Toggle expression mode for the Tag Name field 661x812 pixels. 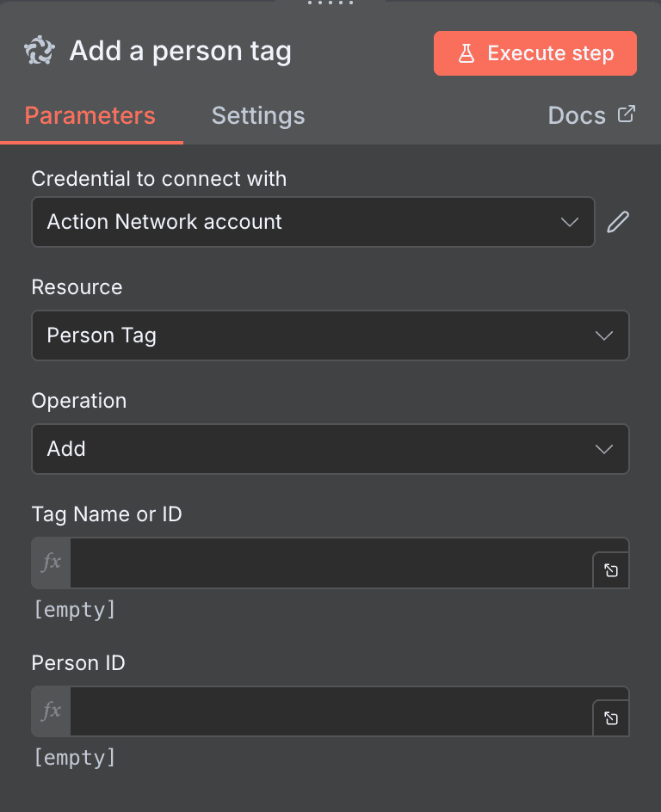(50, 563)
